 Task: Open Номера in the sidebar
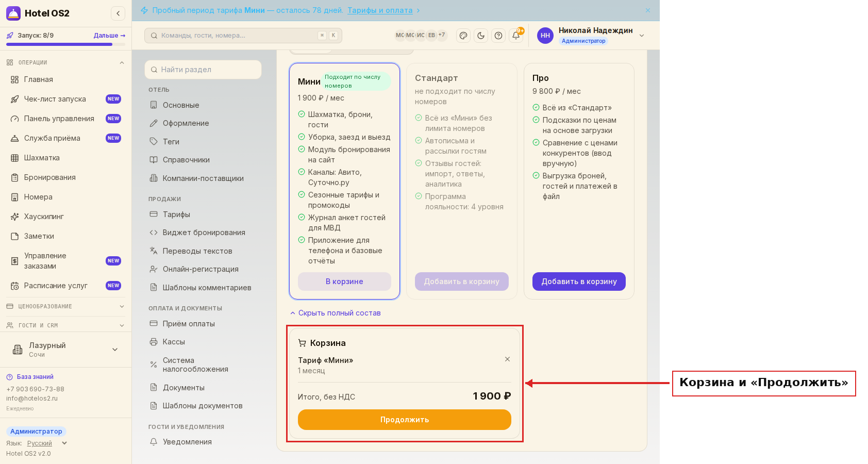pos(65,197)
